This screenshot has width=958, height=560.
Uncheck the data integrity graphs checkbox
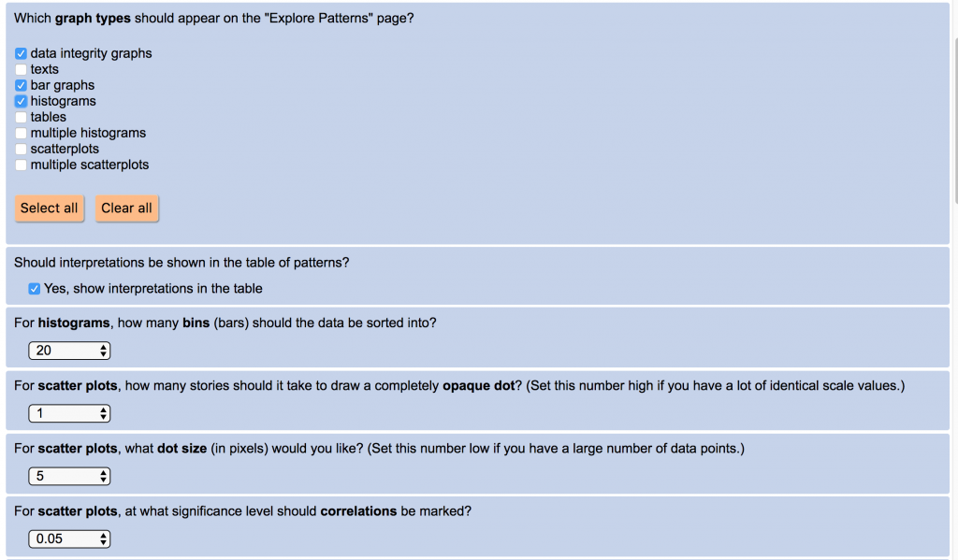(22, 53)
